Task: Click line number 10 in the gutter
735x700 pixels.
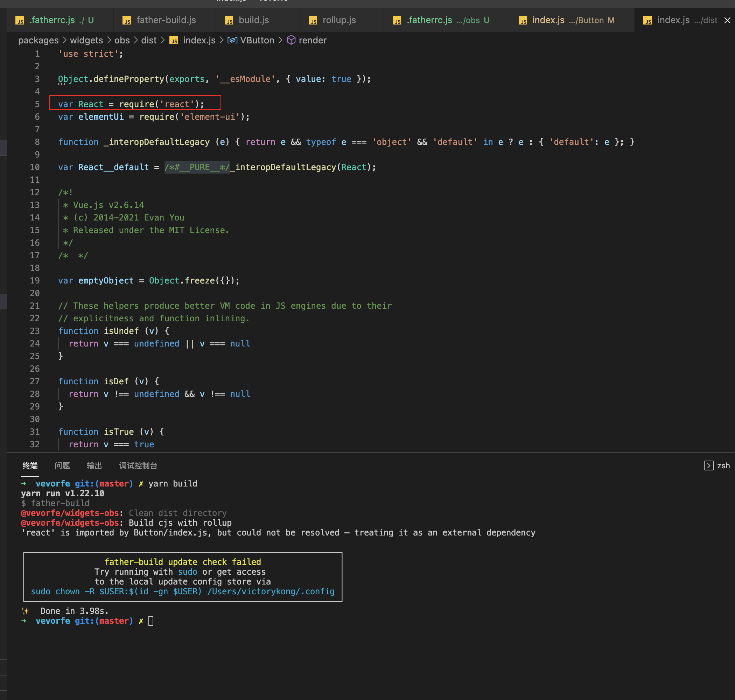Action: tap(35, 167)
